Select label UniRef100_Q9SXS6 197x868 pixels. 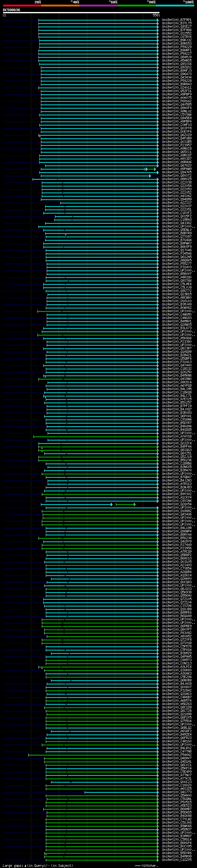pyautogui.click(x=176, y=64)
